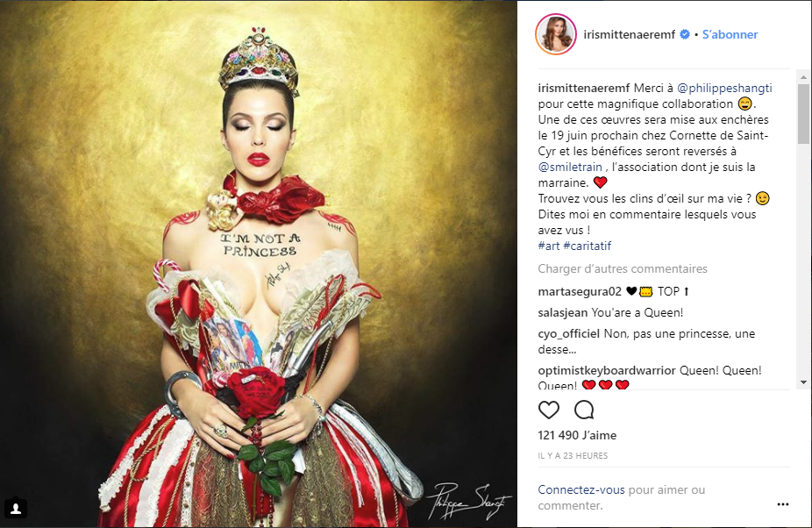Viewport: 812px width, 528px height.
Task: Click the blue verified badge
Action: point(685,34)
